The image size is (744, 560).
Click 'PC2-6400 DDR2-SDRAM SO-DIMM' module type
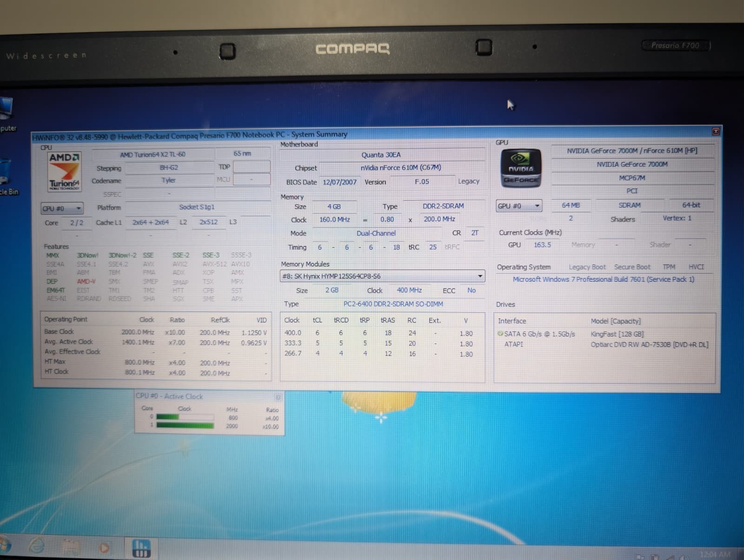(393, 304)
